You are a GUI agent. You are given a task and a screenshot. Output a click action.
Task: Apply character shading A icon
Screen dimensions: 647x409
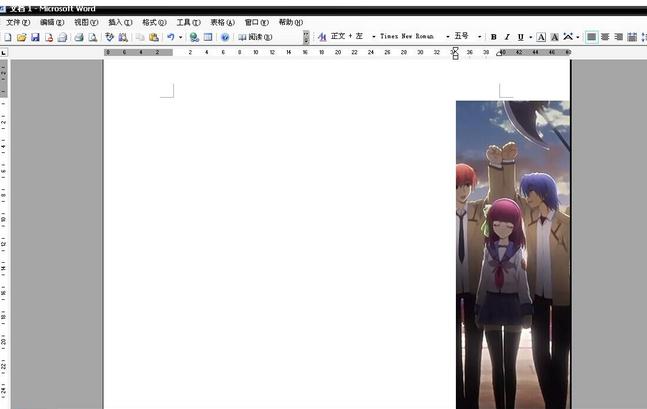coord(555,37)
